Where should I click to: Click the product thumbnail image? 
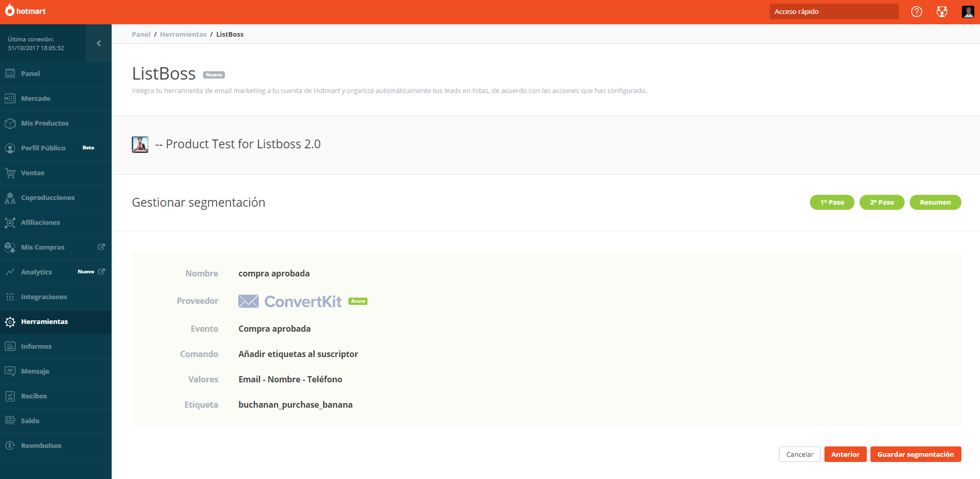click(x=140, y=145)
